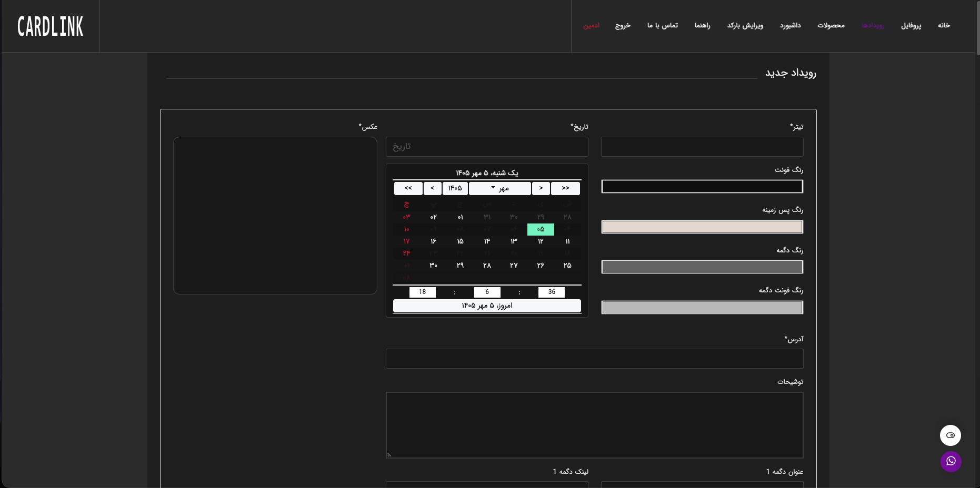Go to رویدادها in the navigation
Image resolution: width=980 pixels, height=488 pixels.
click(873, 25)
